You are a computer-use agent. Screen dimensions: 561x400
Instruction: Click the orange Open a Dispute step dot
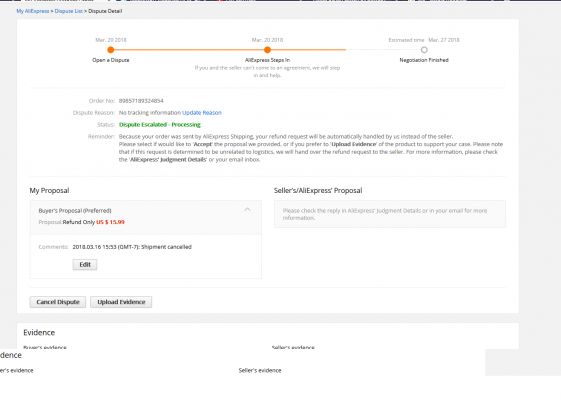click(111, 50)
